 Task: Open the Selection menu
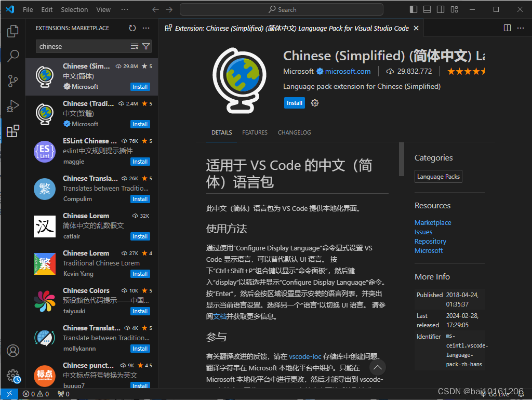pyautogui.click(x=74, y=9)
